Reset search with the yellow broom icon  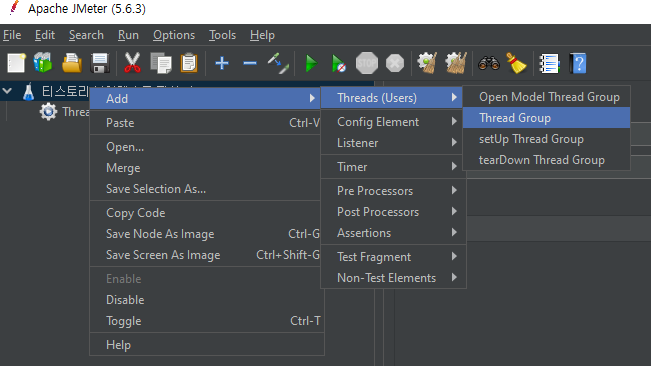[516, 63]
